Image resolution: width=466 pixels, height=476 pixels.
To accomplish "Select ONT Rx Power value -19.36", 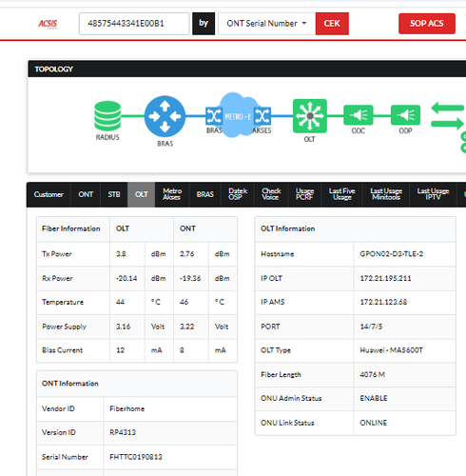I will coord(190,278).
